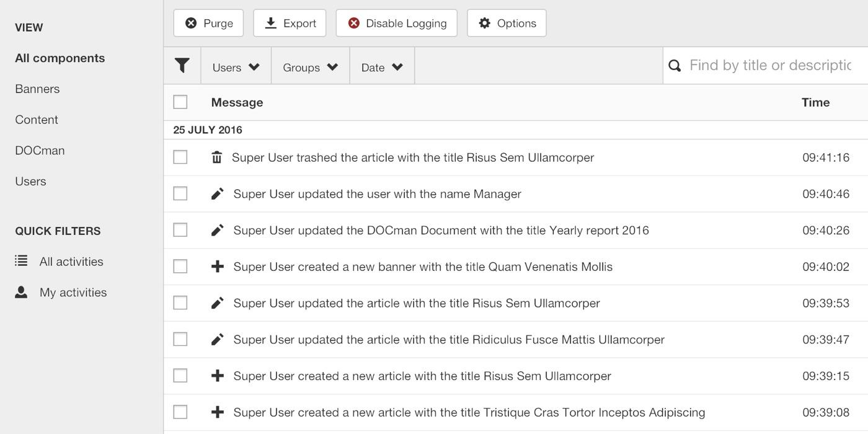Click the trash icon on Risus Sem Ullamcorper row
The width and height of the screenshot is (868, 434).
click(216, 157)
